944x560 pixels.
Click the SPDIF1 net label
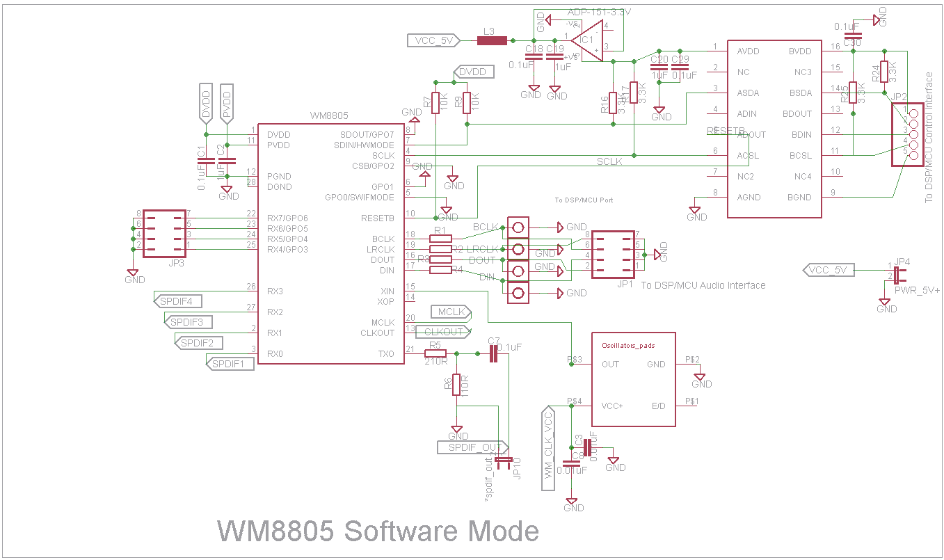pyautogui.click(x=230, y=363)
